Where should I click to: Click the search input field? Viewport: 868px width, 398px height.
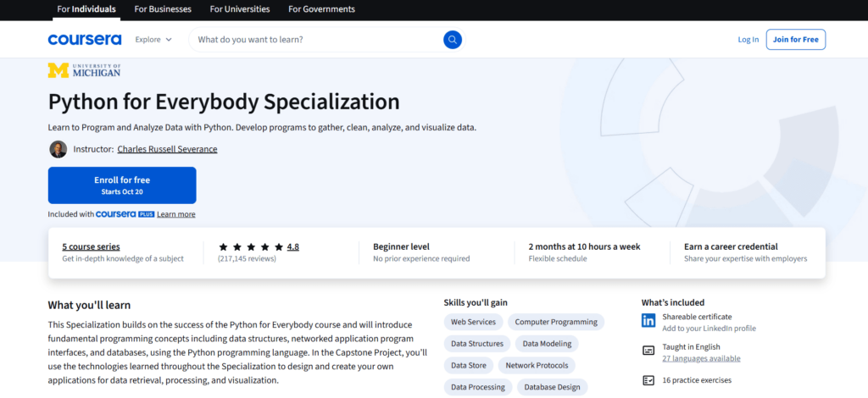tap(314, 40)
